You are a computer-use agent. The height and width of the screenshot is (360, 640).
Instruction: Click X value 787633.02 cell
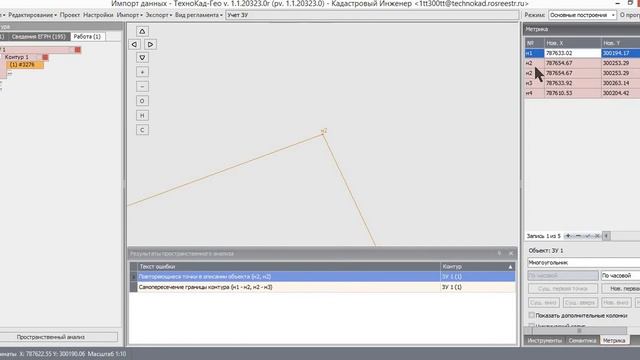(x=572, y=53)
